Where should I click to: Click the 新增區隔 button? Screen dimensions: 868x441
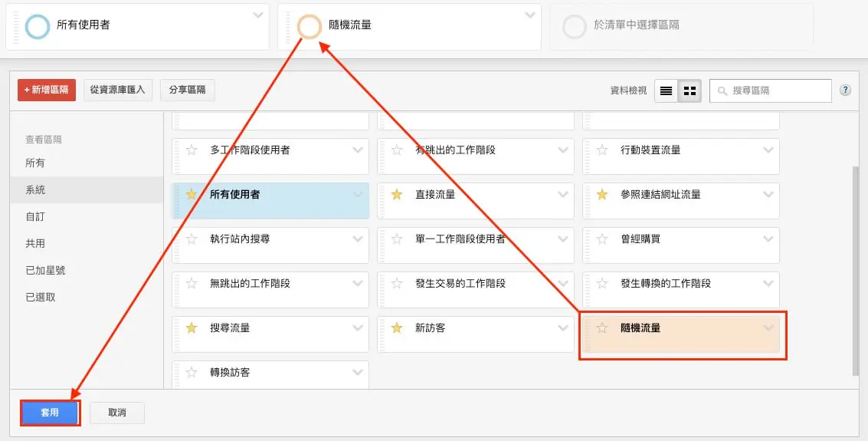pyautogui.click(x=47, y=90)
